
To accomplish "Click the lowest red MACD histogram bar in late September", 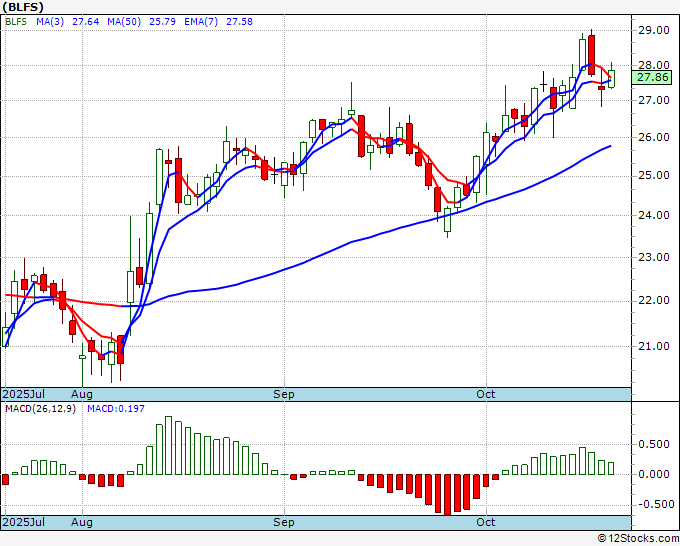I will pos(447,495).
